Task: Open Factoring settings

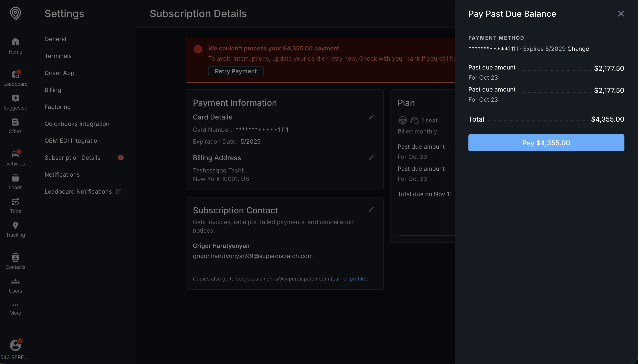Action: click(57, 107)
